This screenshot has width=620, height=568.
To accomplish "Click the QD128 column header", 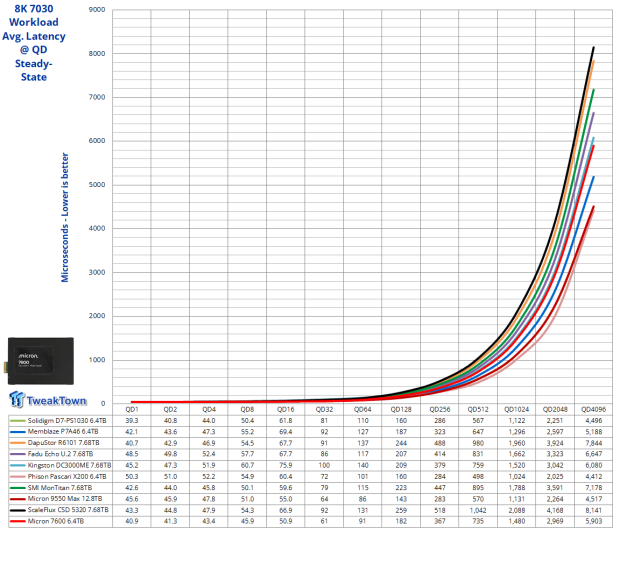I will tap(401, 409).
